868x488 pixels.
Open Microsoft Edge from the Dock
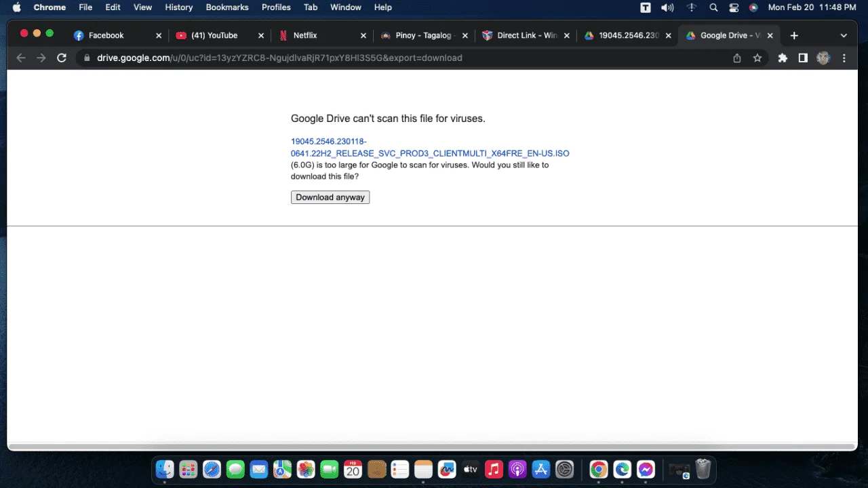pos(622,469)
